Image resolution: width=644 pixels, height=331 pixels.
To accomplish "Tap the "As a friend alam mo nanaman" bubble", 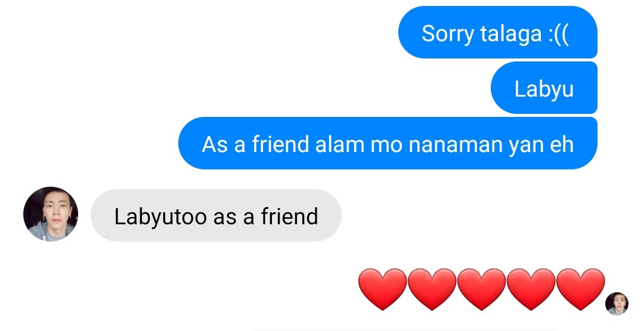I will point(388,143).
